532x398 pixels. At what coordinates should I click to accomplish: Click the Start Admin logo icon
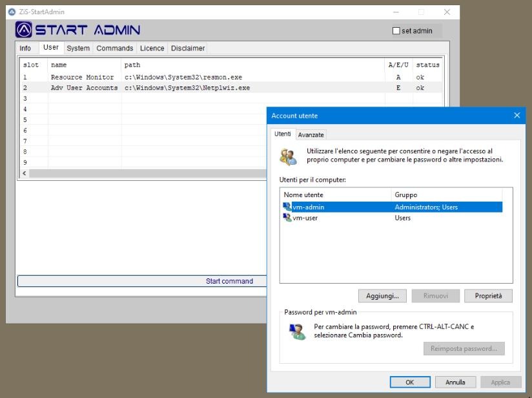click(24, 30)
